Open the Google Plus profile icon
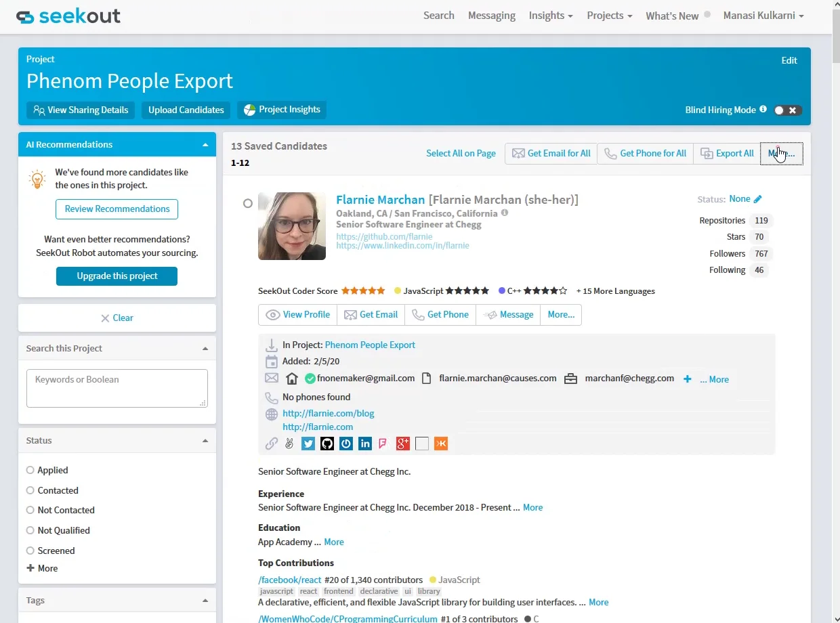Screen dimensions: 840x623 coord(403,444)
